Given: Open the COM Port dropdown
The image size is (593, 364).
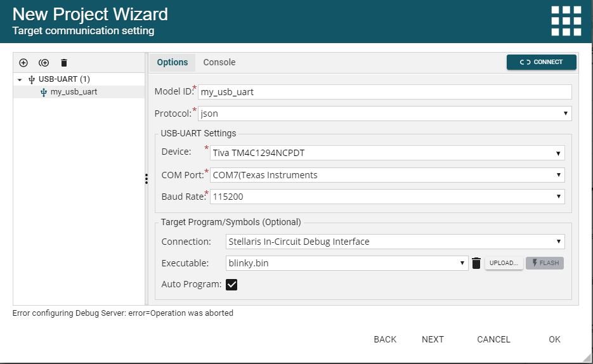Looking at the screenshot, I should coord(388,175).
